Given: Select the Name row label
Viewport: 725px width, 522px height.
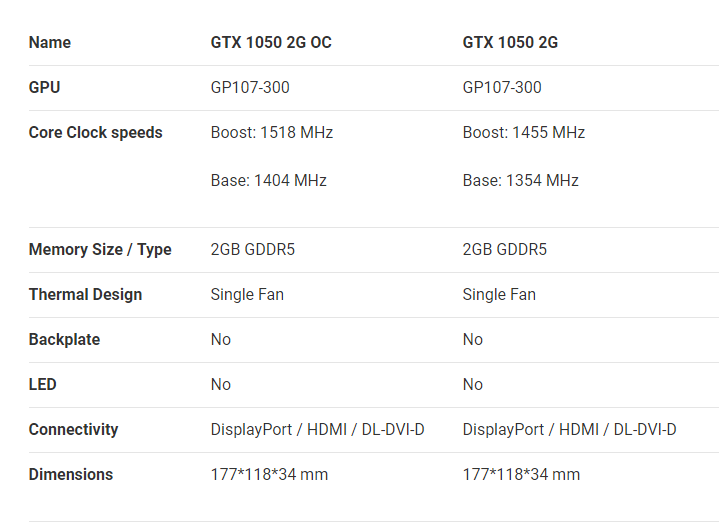Looking at the screenshot, I should click(50, 43).
